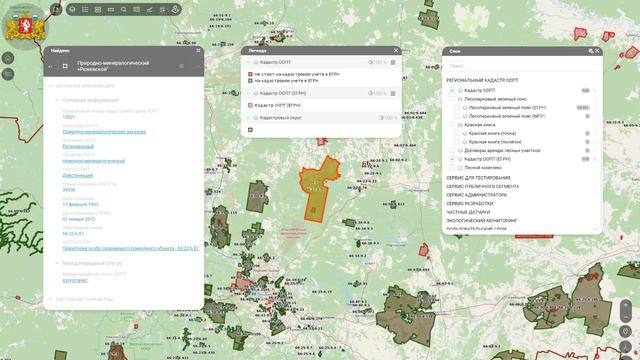Image resolution: width=640 pixels, height=360 pixels.
Task: Open Сервис разработки category
Action: [x=470, y=204]
